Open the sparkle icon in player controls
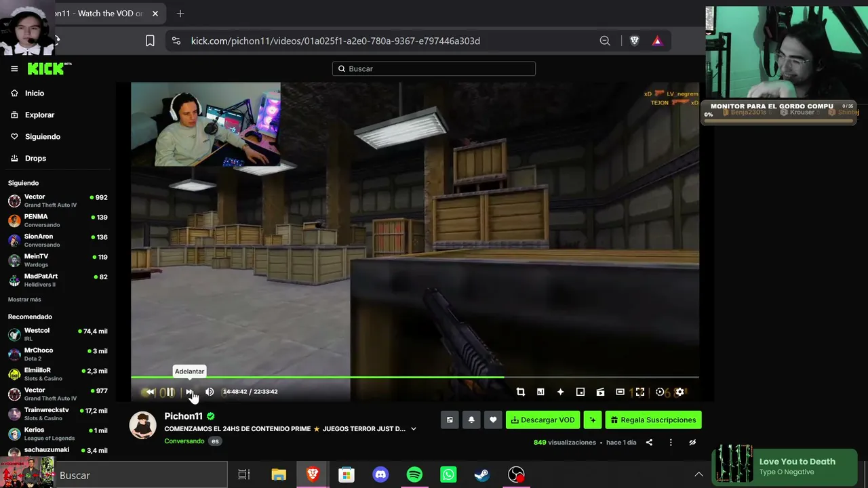The image size is (868, 488). pos(560,392)
